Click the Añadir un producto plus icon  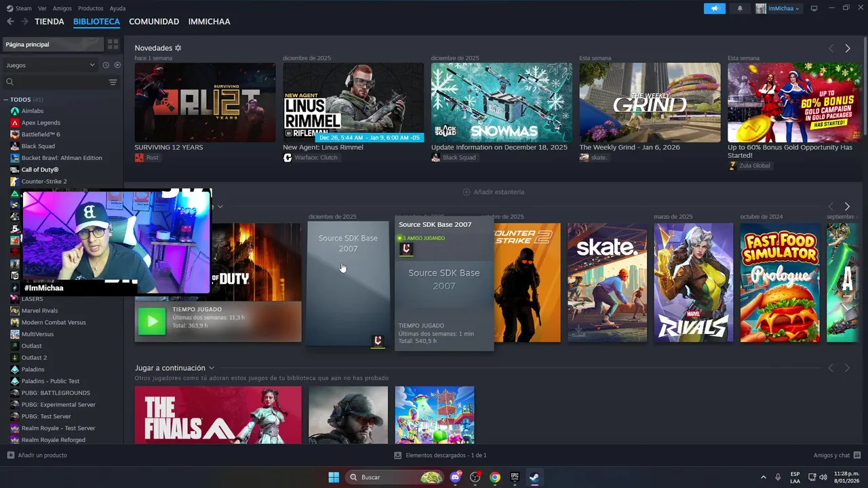tap(10, 455)
